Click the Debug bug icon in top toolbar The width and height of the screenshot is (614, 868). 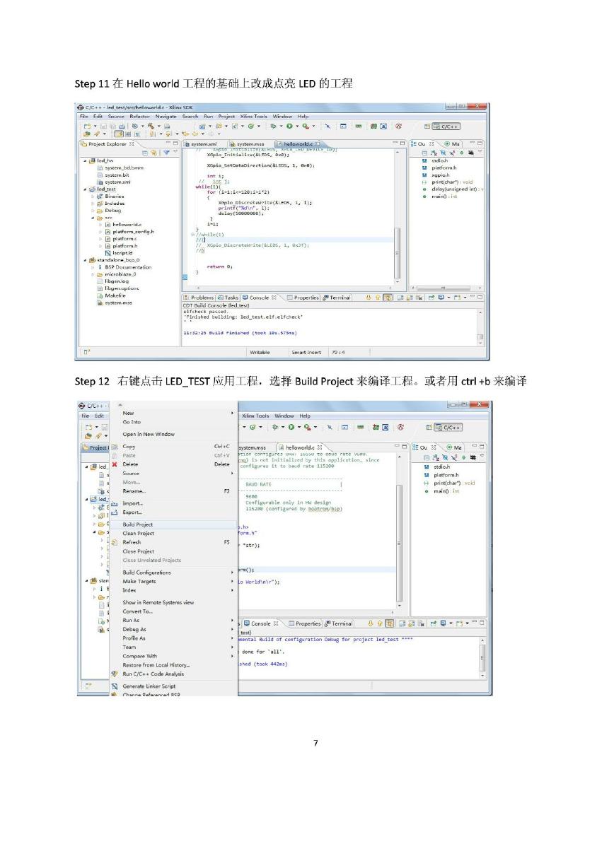point(273,125)
